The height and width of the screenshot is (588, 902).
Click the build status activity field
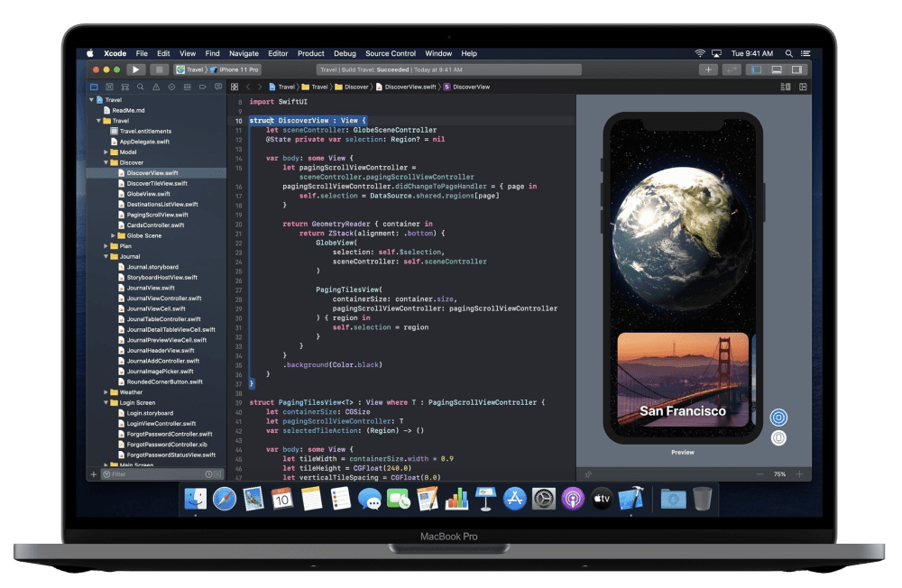448,69
